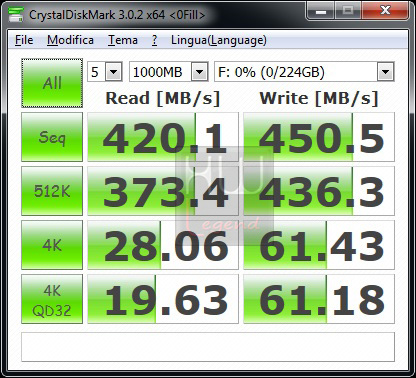This screenshot has width=416, height=378.
Task: Click the CrystalDiskMark title bar app icon
Action: pyautogui.click(x=16, y=14)
